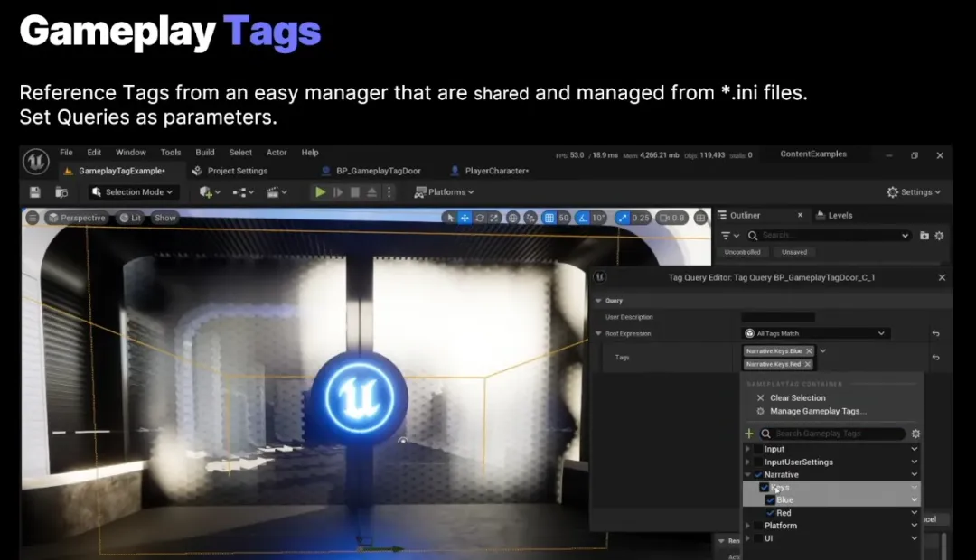The image size is (976, 560).
Task: Toggle scale snapping icon
Action: [x=623, y=218]
